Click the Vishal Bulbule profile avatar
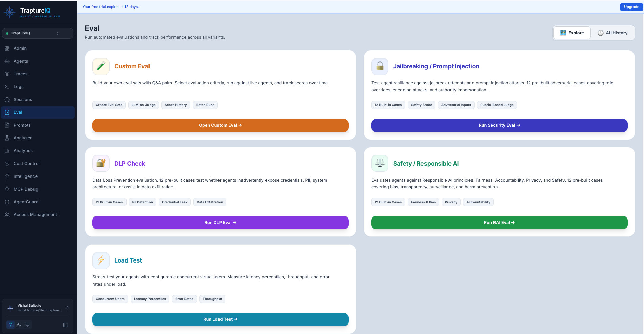The height and width of the screenshot is (334, 644). pos(10,308)
